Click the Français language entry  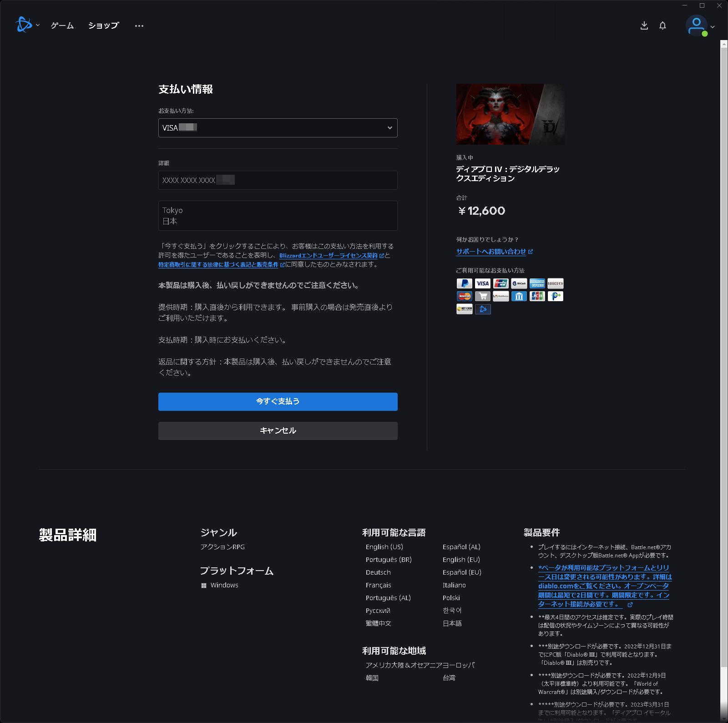[x=379, y=585]
